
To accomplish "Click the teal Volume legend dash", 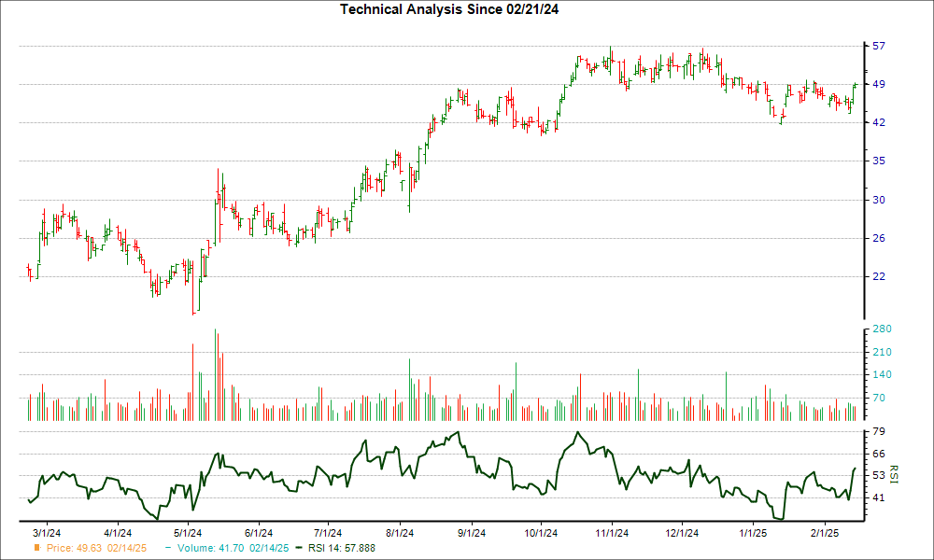I will point(168,548).
